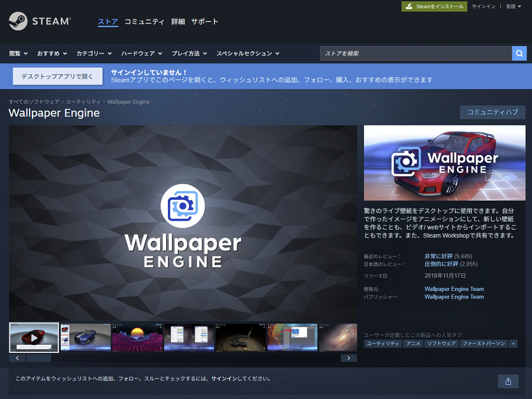Screen dimensions: 532x399
Task: Select the settings windows screenshot thumbnail
Action: (x=189, y=337)
